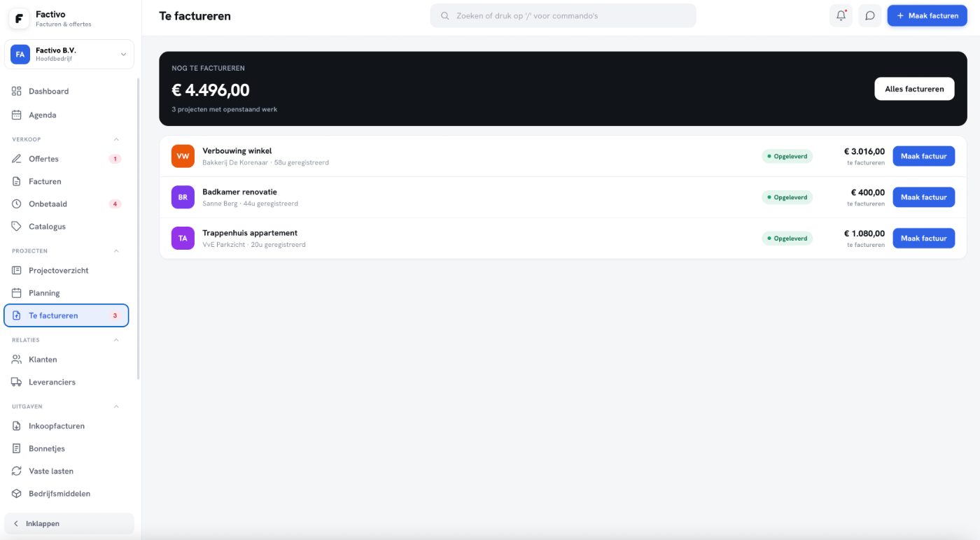Collapse the Projecten section
Viewport: 980px width, 540px height.
116,250
